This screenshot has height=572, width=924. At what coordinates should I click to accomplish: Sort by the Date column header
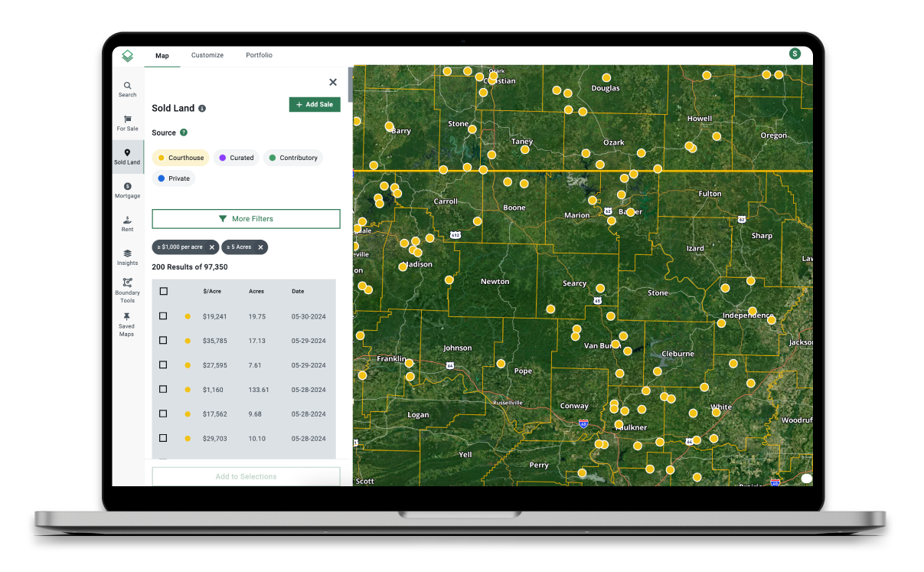click(x=298, y=292)
